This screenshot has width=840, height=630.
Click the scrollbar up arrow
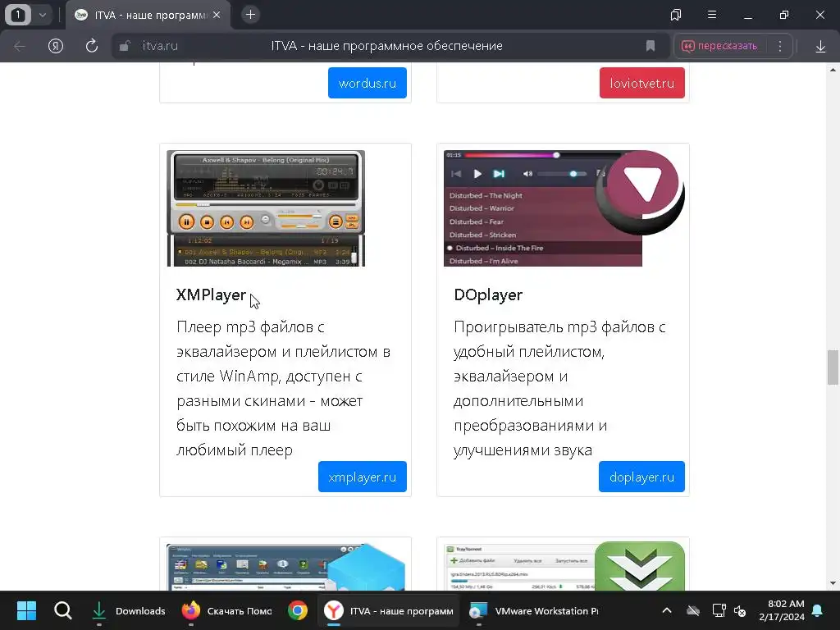pyautogui.click(x=833, y=70)
